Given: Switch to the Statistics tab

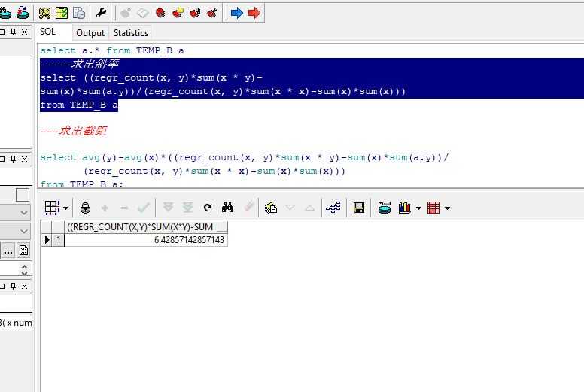Looking at the screenshot, I should pyautogui.click(x=131, y=33).
